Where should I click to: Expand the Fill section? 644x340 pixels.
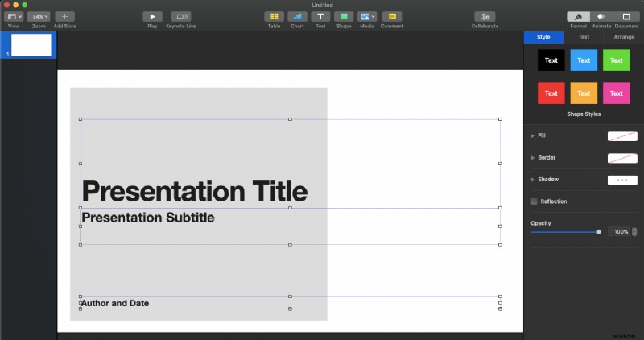[x=533, y=135]
